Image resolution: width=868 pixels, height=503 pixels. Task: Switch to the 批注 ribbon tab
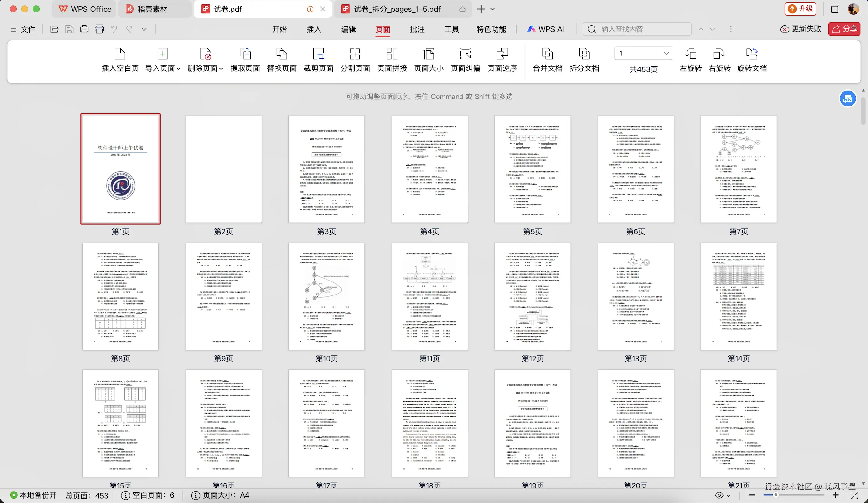click(x=417, y=29)
